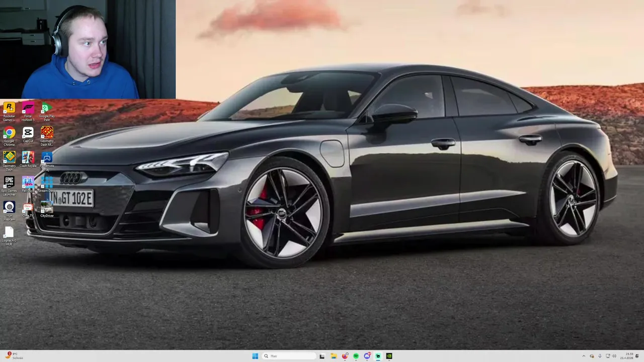The image size is (644, 362).
Task: Select the Geometry Dash M... red icon
Action: coord(47,136)
